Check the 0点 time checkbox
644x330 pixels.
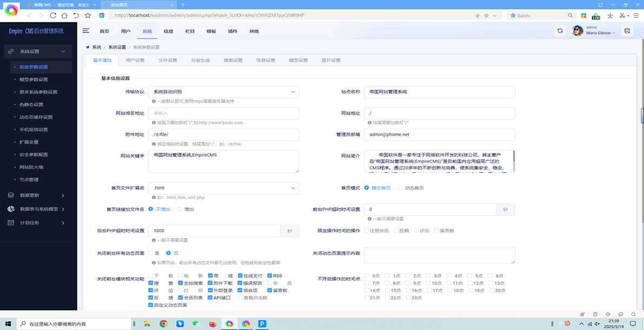pos(367,276)
